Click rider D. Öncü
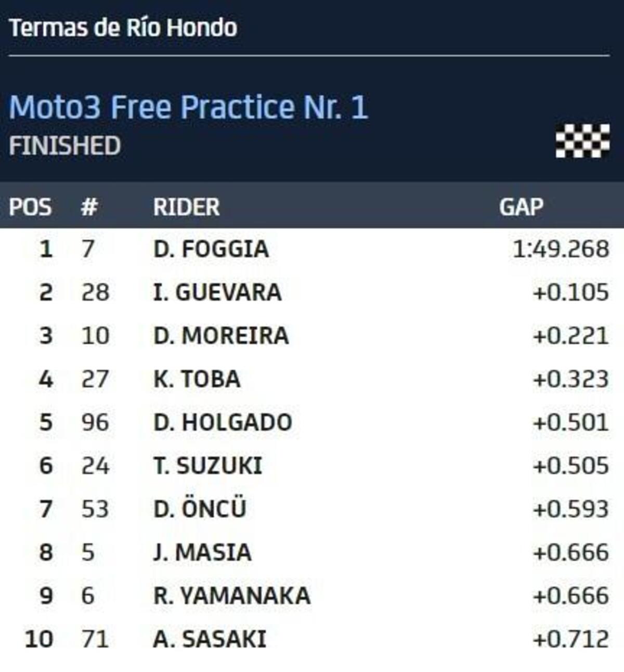Screen dimensions: 624x672 pos(200,509)
